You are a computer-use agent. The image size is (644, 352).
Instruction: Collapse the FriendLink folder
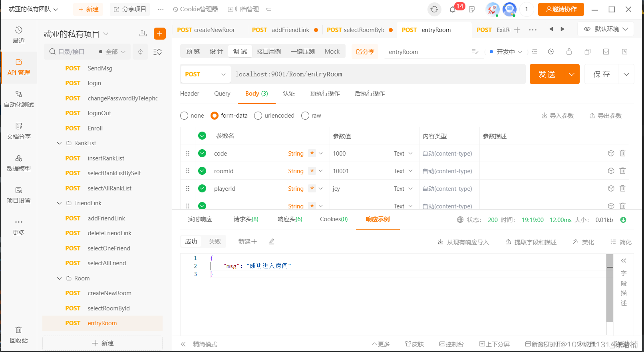pyautogui.click(x=59, y=203)
